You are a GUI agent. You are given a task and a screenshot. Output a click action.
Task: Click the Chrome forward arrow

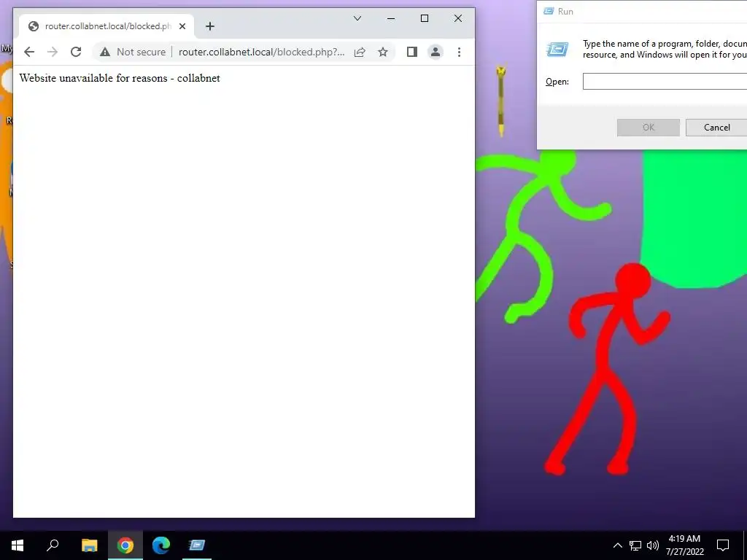coord(53,52)
